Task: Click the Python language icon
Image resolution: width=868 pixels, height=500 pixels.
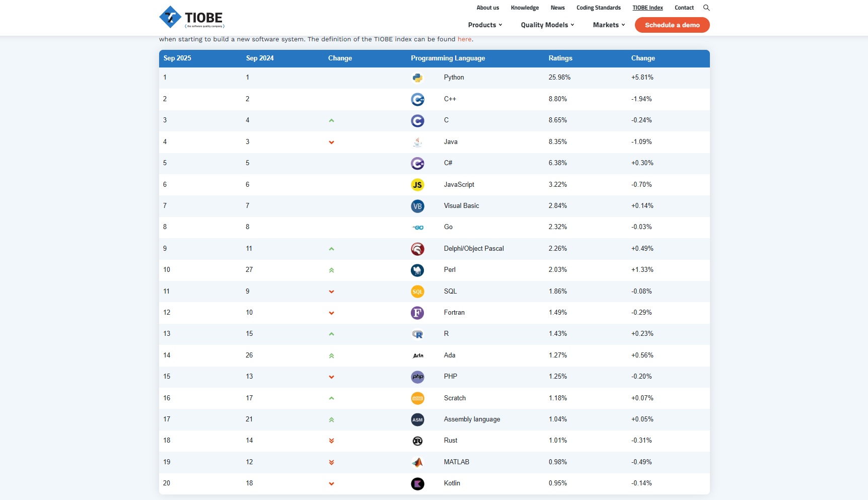Action: click(x=417, y=78)
